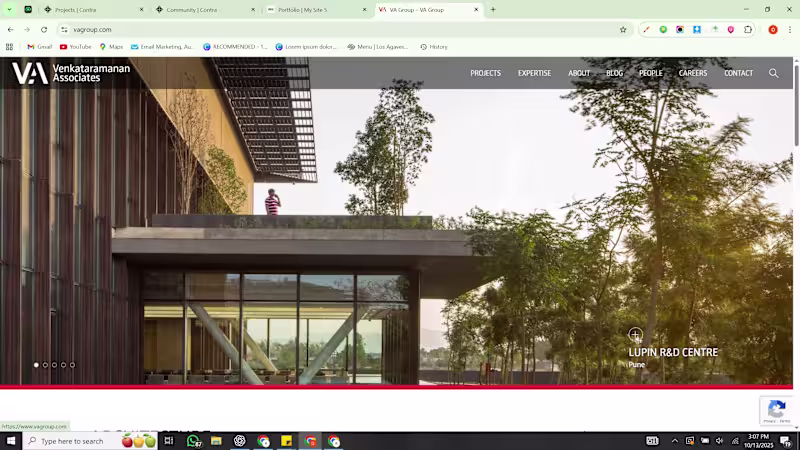Open the PROJECTS menu
This screenshot has height=450, width=800.
(485, 73)
